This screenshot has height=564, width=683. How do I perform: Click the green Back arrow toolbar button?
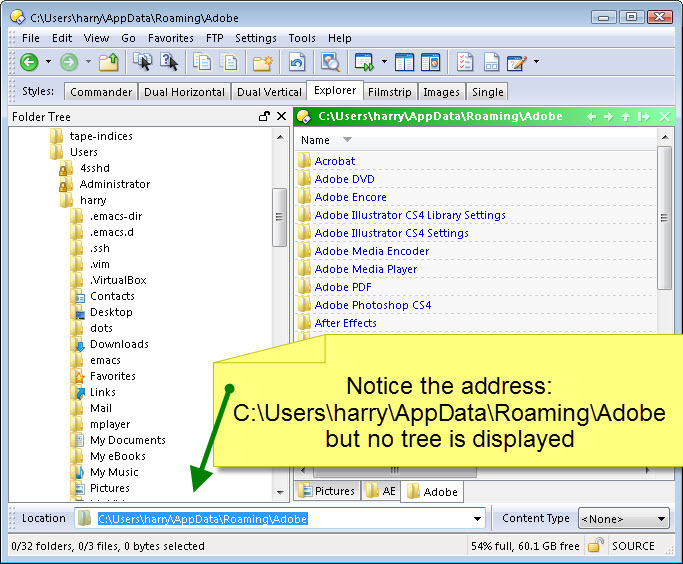click(29, 62)
